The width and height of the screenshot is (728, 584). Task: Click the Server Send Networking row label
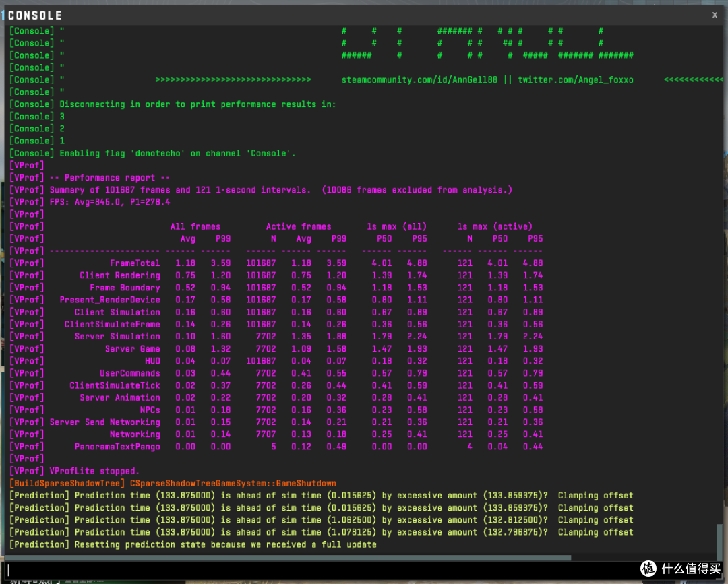[x=105, y=422]
